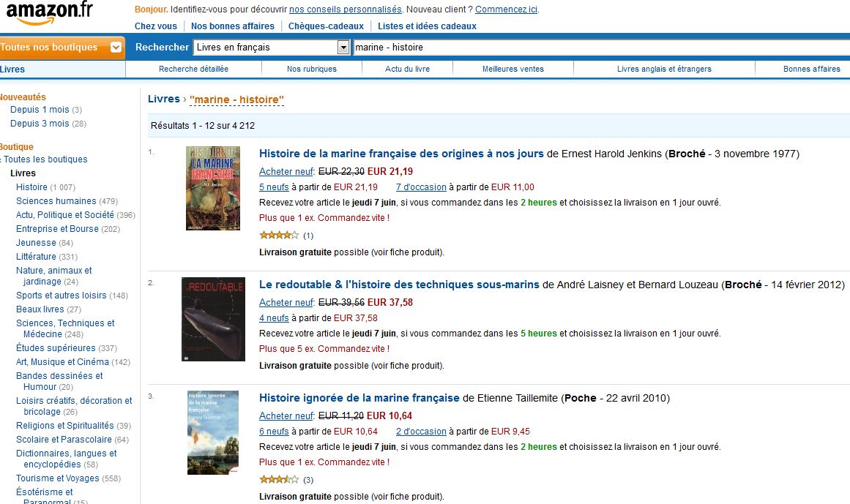Filter by Tourisme et Voyages

tap(57, 478)
